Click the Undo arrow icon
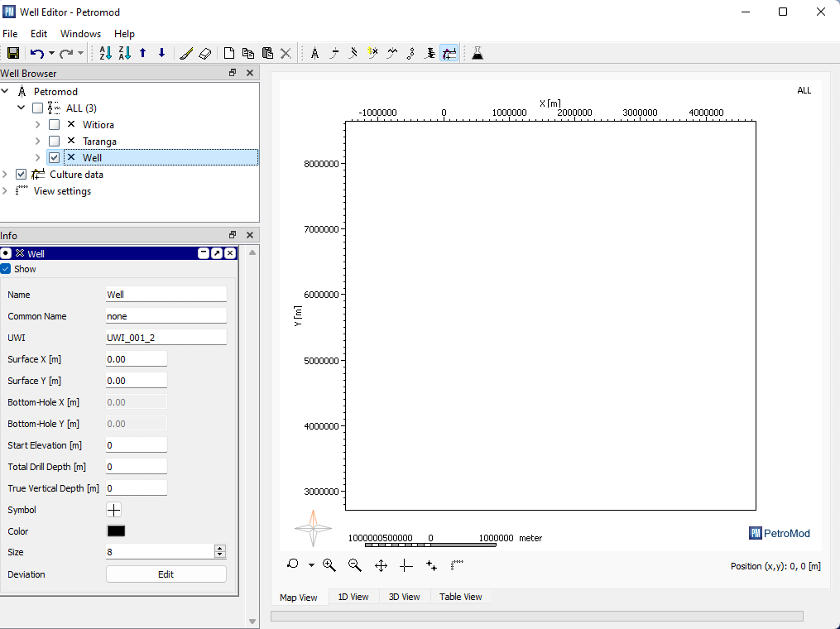 pos(36,54)
